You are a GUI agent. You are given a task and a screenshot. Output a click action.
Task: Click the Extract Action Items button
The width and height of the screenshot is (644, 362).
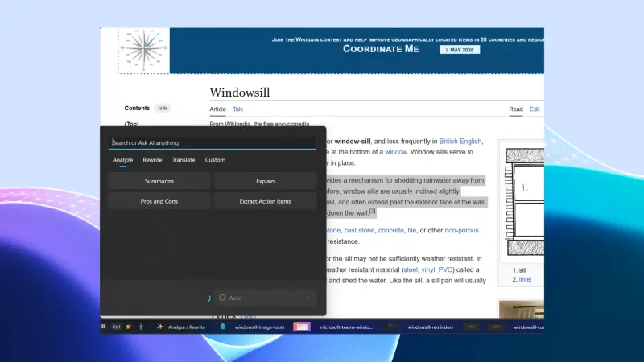tap(266, 201)
